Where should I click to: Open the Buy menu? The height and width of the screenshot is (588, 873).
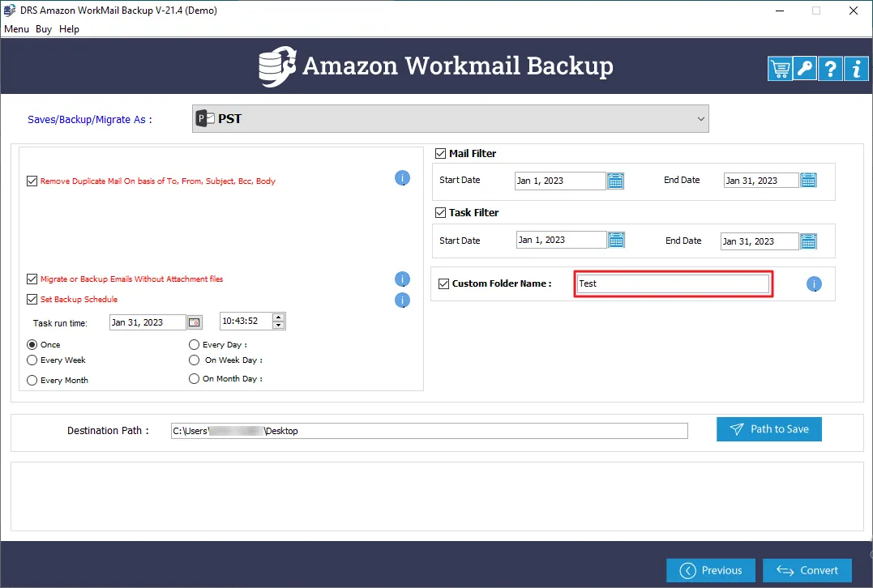(x=44, y=29)
